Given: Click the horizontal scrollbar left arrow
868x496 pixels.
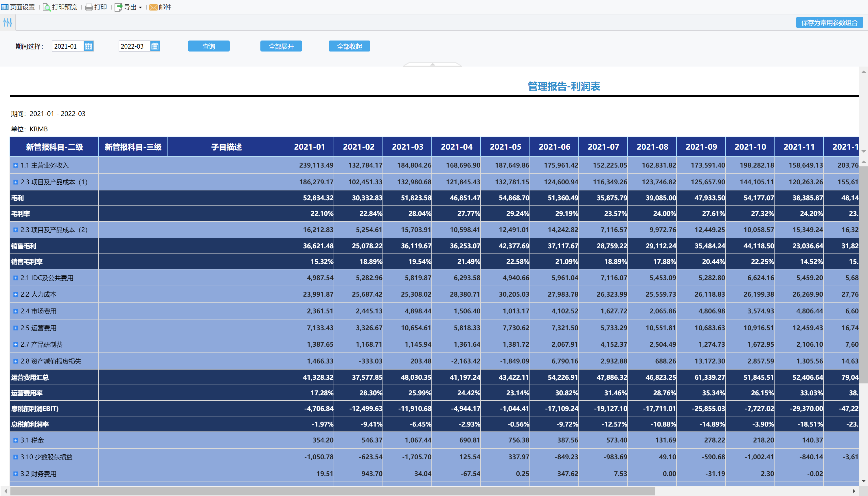Looking at the screenshot, I should pos(5,491).
